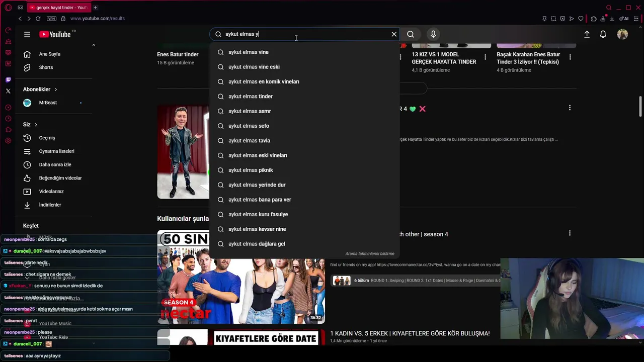Image resolution: width=644 pixels, height=362 pixels.
Task: Open X (Twitter) in the browser sidebar
Action: pyautogui.click(x=8, y=91)
